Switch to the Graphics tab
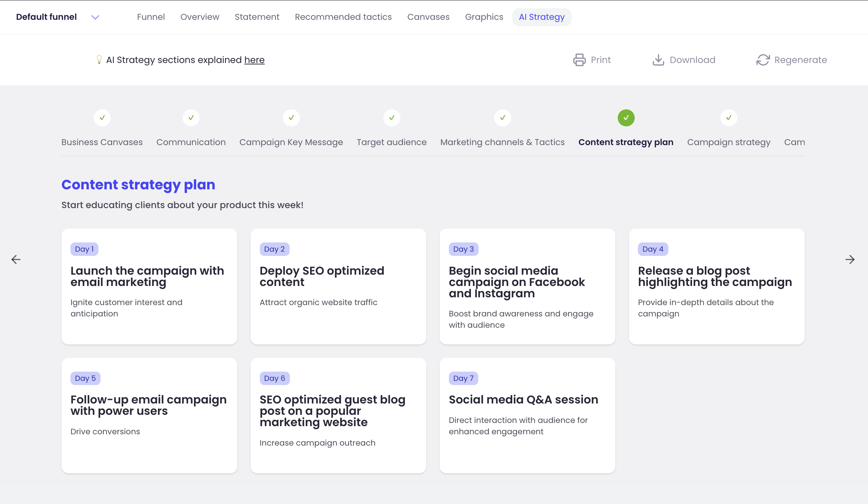The width and height of the screenshot is (868, 504). pyautogui.click(x=484, y=17)
